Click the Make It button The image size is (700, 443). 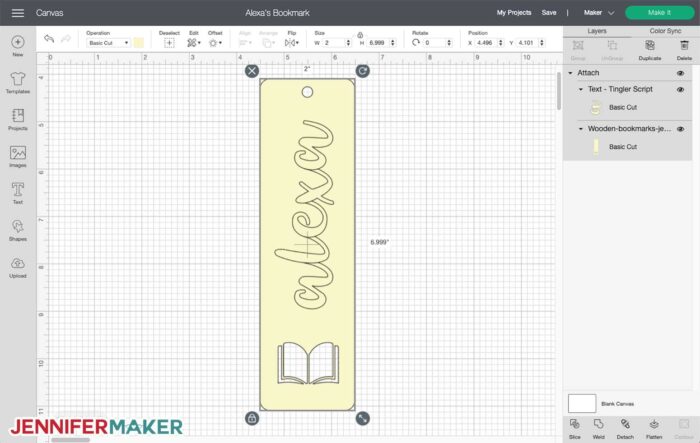pyautogui.click(x=660, y=13)
